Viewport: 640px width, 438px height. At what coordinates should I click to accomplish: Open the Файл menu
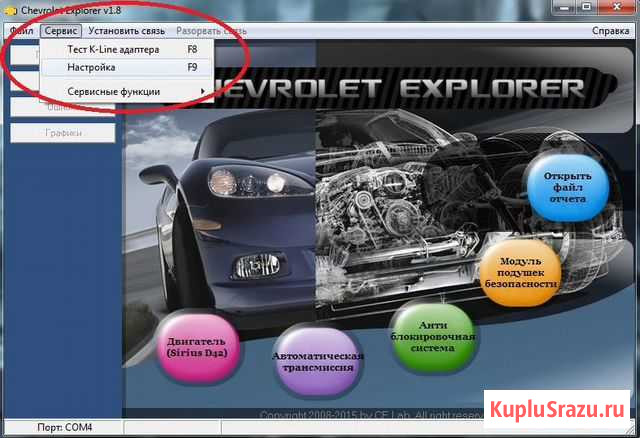(x=22, y=31)
